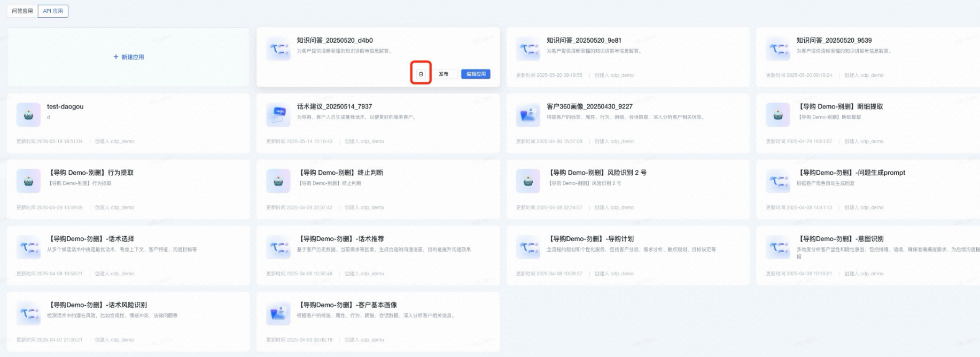Click the 【导购 Demo-别删】风险识别 2 号 app icon
The image size is (980, 357).
tap(528, 181)
